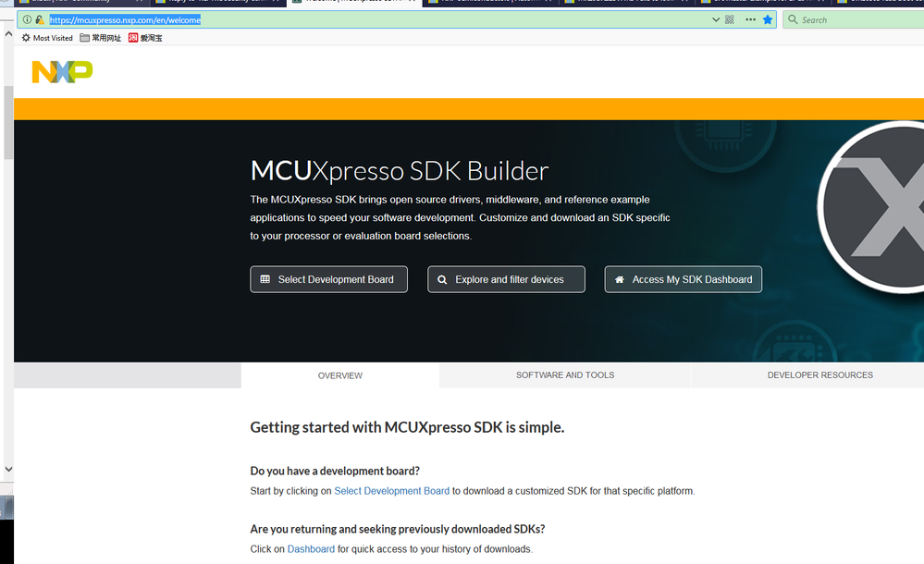Click the magnifier icon in the Search box

[794, 19]
